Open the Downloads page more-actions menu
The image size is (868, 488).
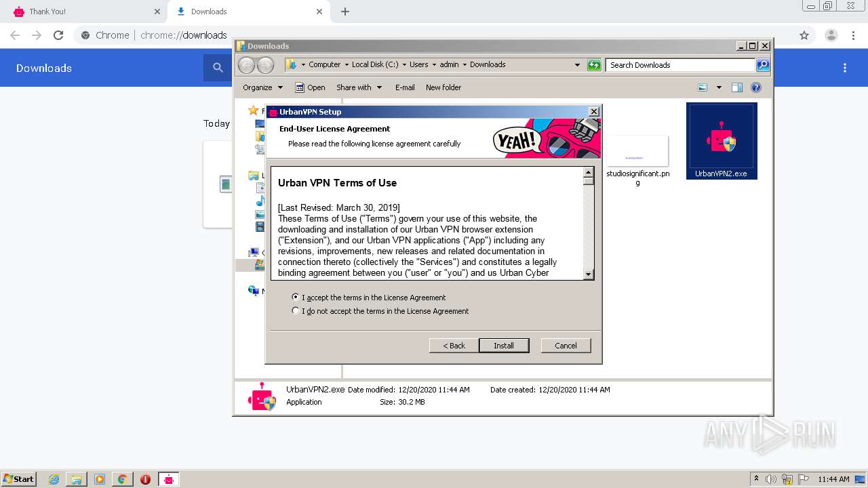(845, 68)
